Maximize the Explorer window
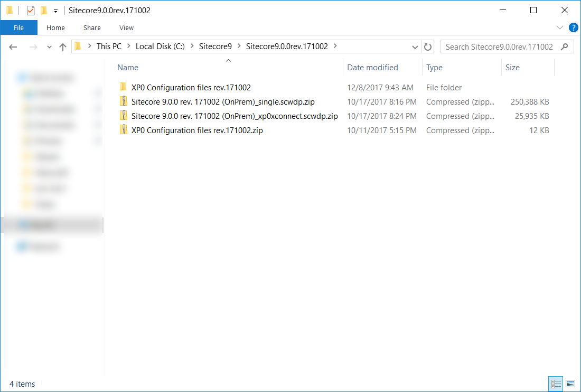This screenshot has height=392, width=581. click(x=533, y=10)
